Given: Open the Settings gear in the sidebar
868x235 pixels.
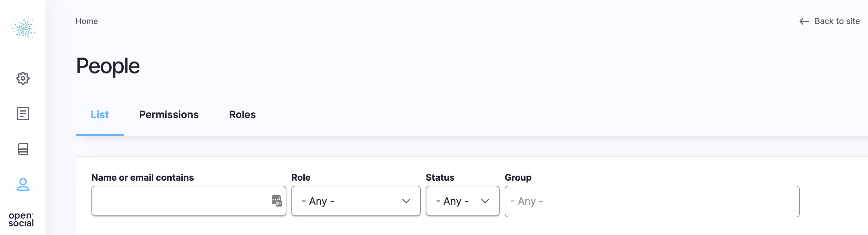Looking at the screenshot, I should [x=22, y=78].
